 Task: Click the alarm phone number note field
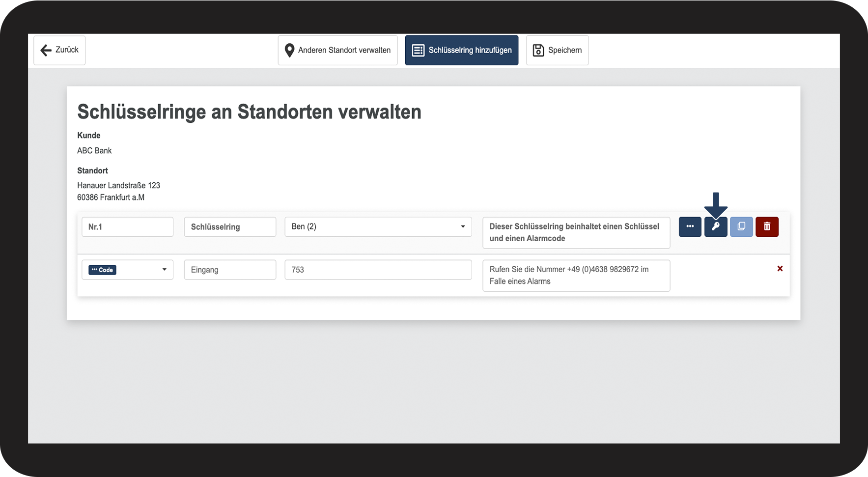click(x=576, y=275)
